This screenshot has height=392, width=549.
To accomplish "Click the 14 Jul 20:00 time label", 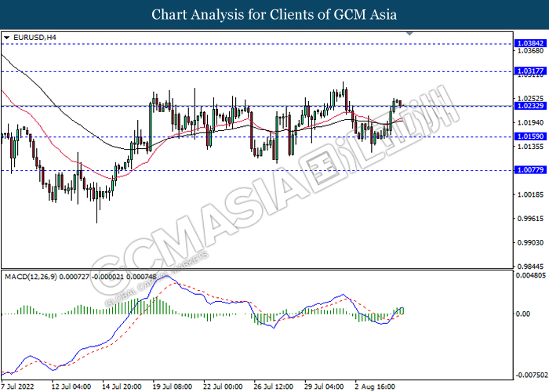I will (x=122, y=387).
